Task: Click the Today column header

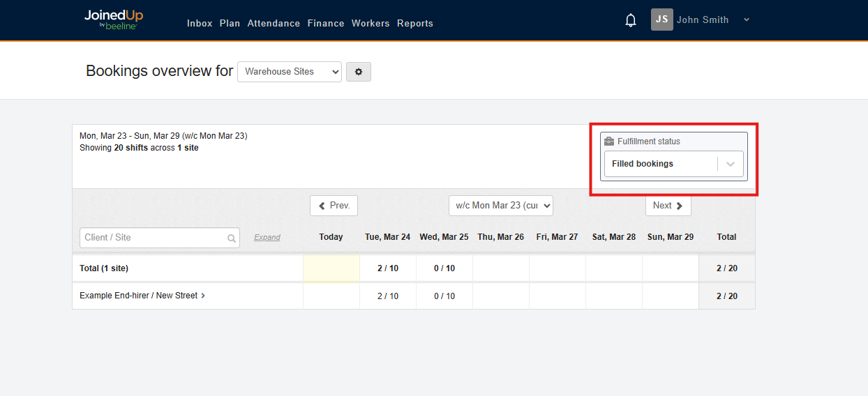Action: click(x=331, y=237)
